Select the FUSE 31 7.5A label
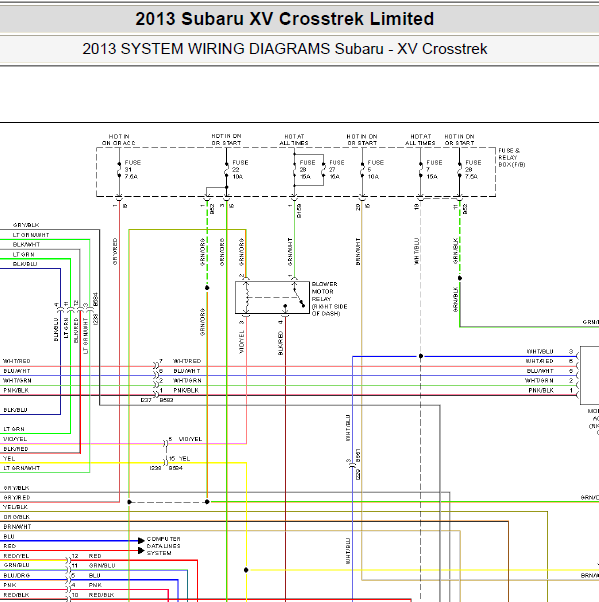 pos(132,169)
